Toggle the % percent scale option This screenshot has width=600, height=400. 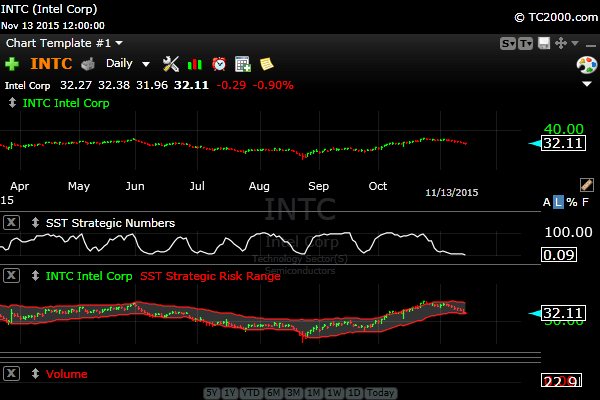(571, 202)
